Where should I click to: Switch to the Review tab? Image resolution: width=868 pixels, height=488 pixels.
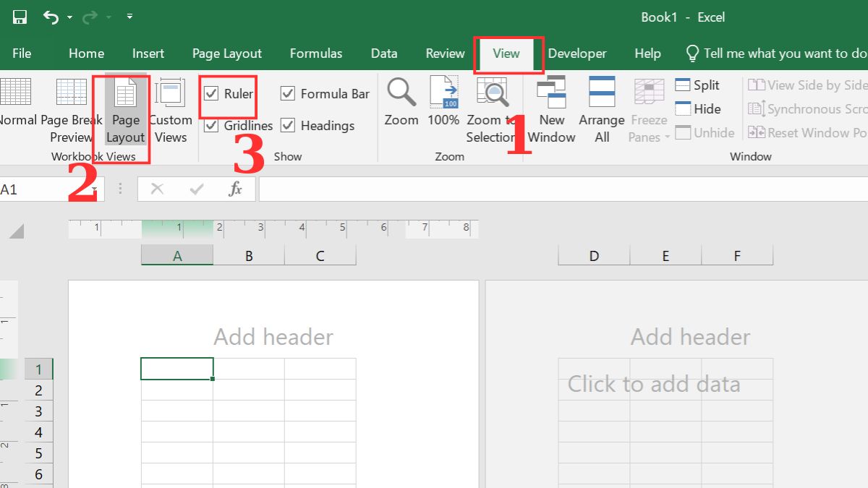pos(445,53)
